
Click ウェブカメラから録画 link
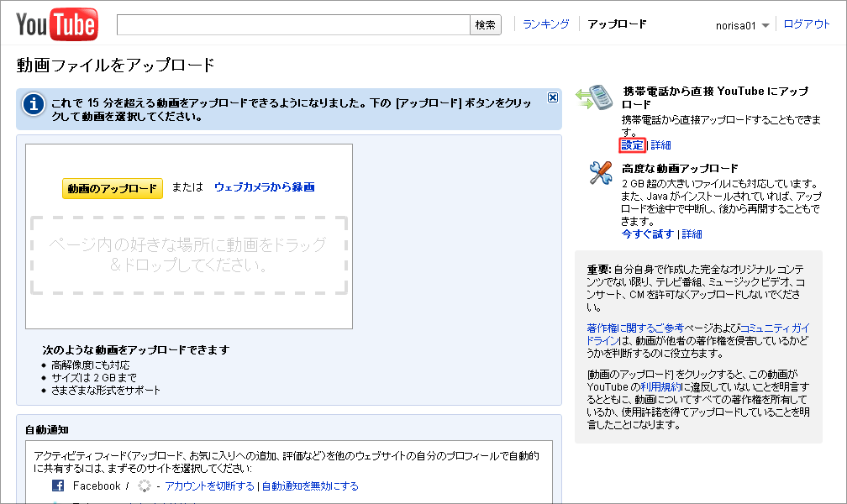coord(264,187)
